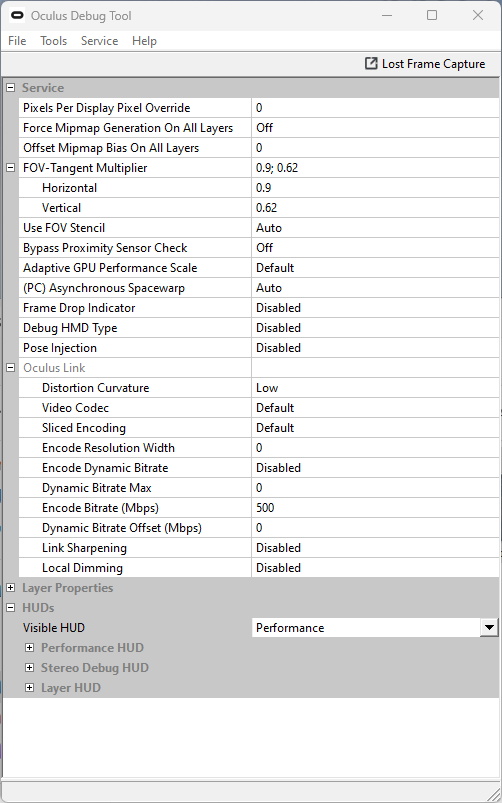Click the Pixels Per Display Pixel Override value
Viewport: 502px width, 803px height.
375,108
